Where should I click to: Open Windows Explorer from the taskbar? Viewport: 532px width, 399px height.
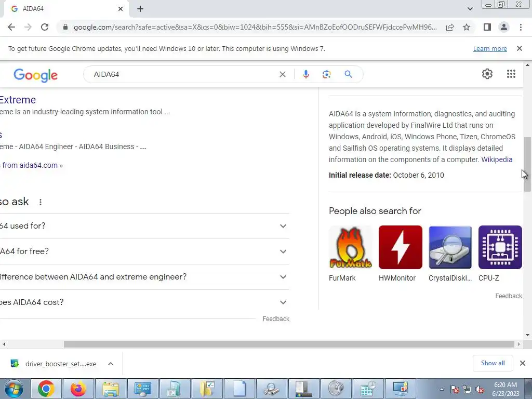[110, 389]
